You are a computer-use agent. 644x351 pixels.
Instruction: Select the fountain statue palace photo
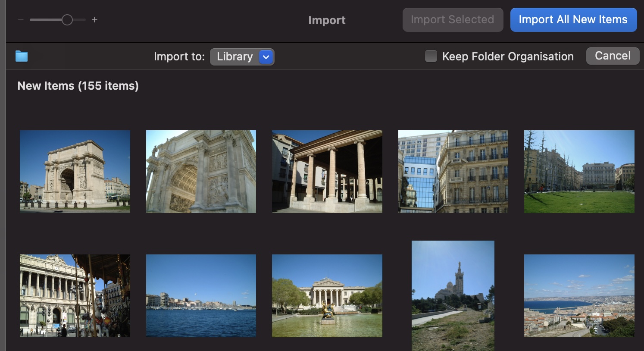[327, 296]
